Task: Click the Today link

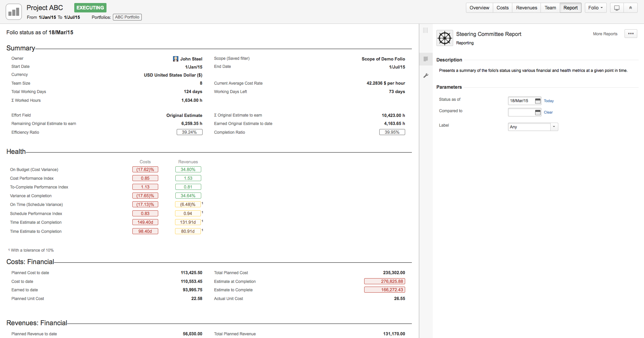Action: point(549,101)
